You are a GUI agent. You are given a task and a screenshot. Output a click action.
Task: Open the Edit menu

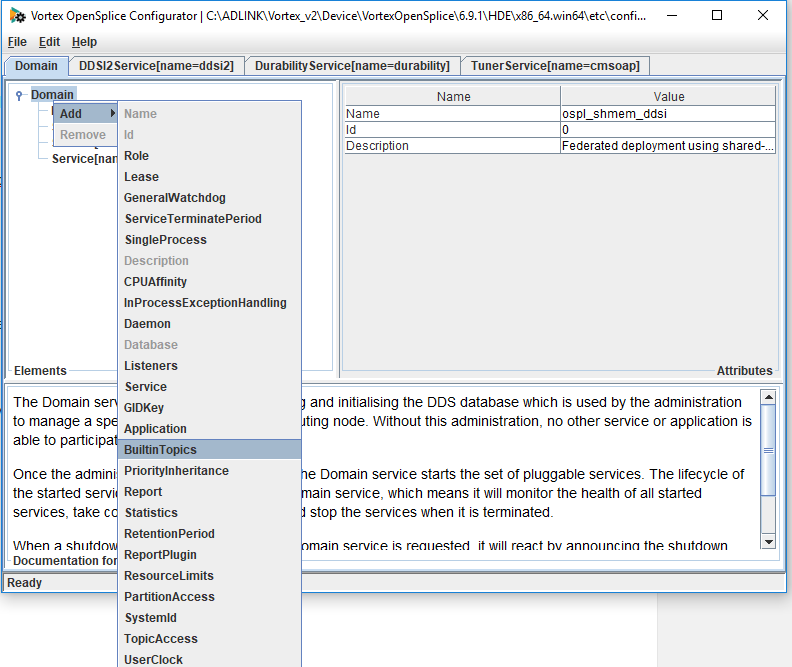pos(49,42)
